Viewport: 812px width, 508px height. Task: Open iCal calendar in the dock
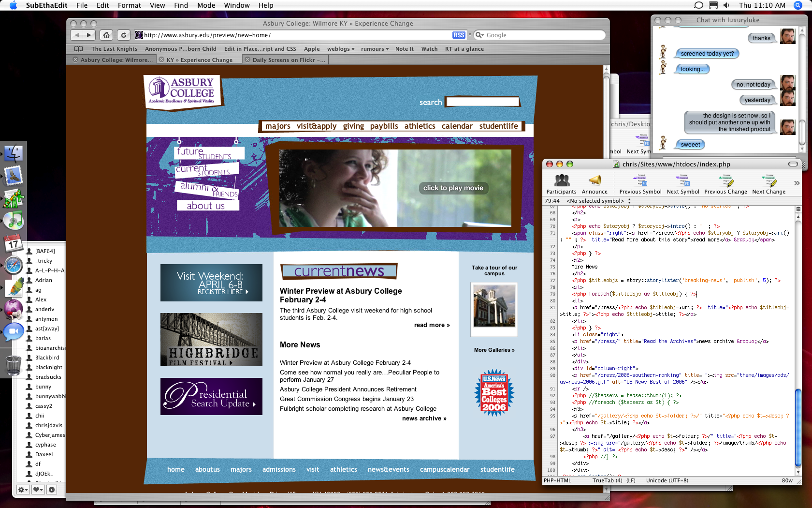click(14, 243)
